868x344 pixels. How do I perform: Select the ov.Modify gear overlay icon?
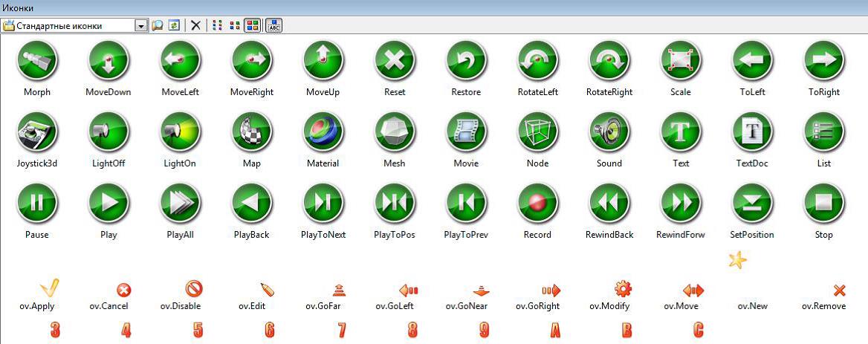pos(624,289)
